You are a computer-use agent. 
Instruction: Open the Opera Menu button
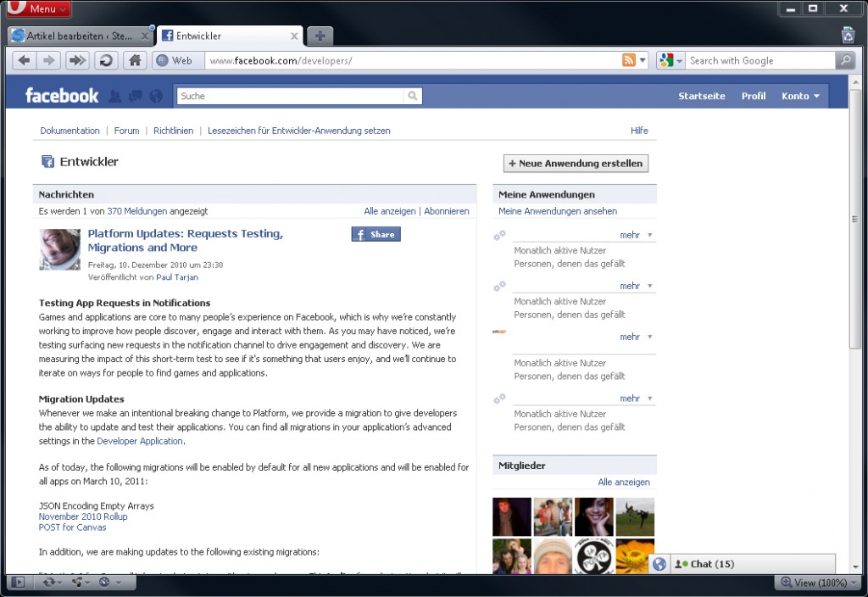(x=39, y=8)
